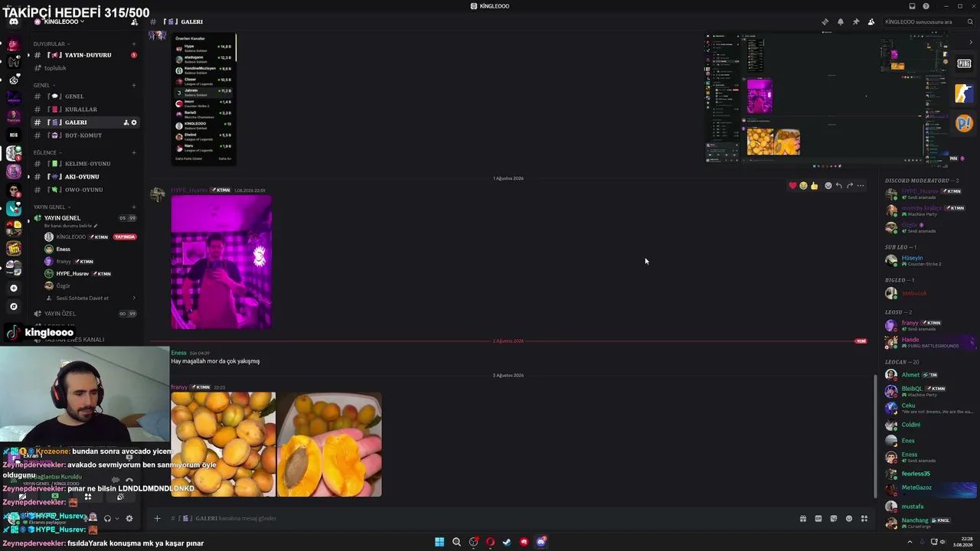Open Enes's profile from message author name
The height and width of the screenshot is (551, 980).
point(178,353)
